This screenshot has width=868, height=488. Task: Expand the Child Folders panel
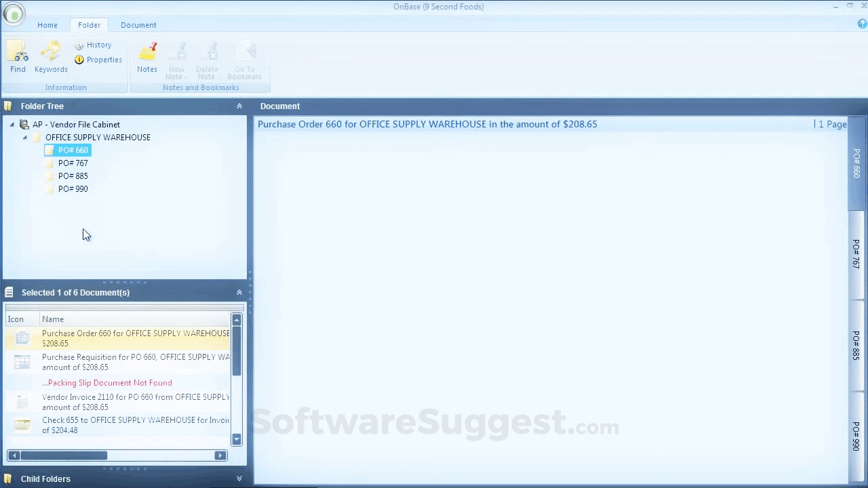coord(239,479)
